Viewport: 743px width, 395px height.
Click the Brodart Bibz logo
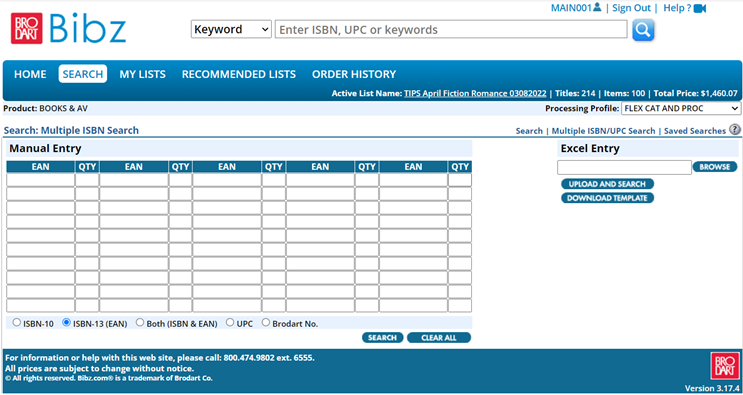click(69, 28)
